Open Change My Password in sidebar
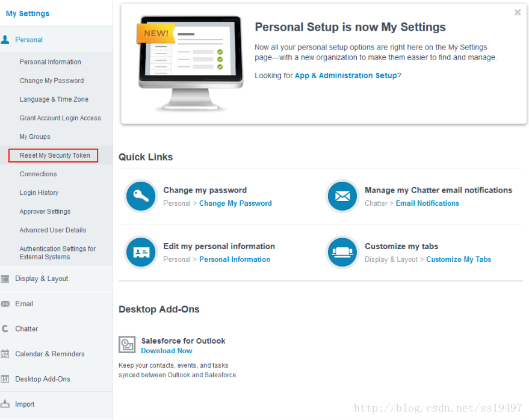This screenshot has height=420, width=529. [x=52, y=81]
